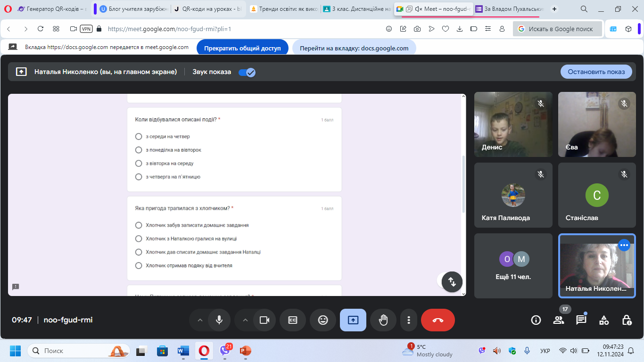644x362 pixels.
Task: Select Станіслав participant tile
Action: [597, 195]
